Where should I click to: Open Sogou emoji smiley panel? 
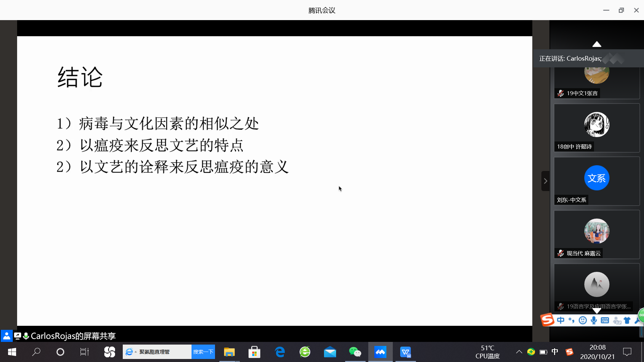coord(583,320)
